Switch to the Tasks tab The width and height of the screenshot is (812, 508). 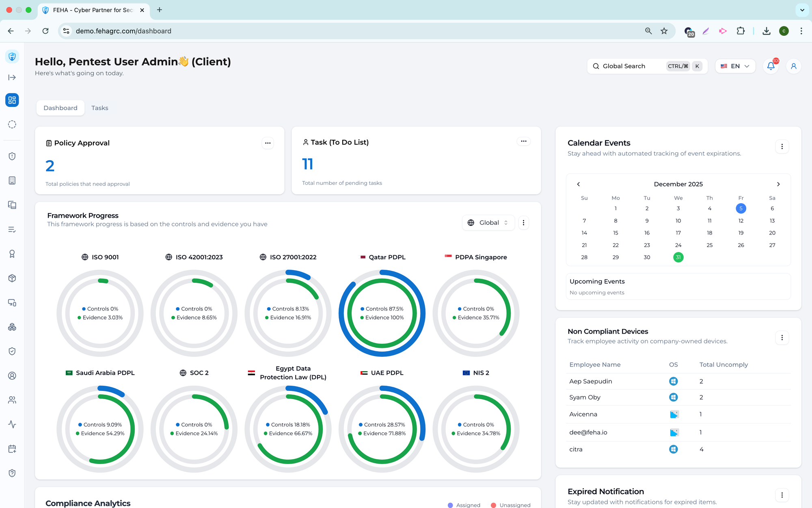pyautogui.click(x=99, y=108)
